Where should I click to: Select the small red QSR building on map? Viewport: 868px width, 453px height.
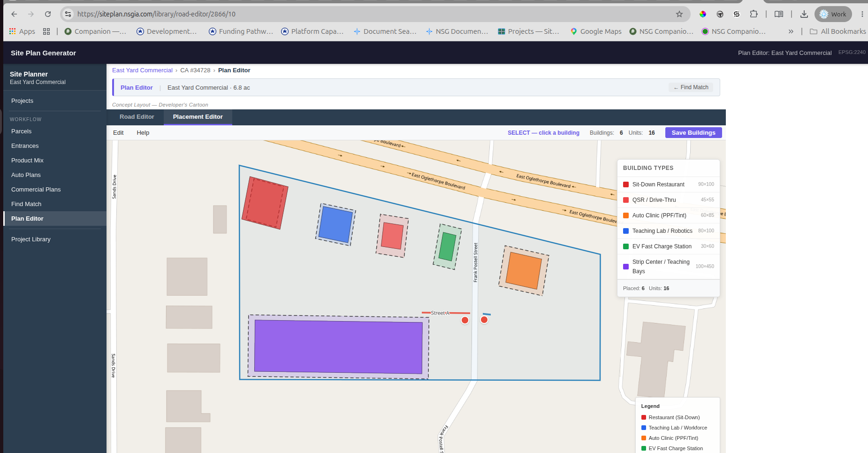click(x=392, y=236)
